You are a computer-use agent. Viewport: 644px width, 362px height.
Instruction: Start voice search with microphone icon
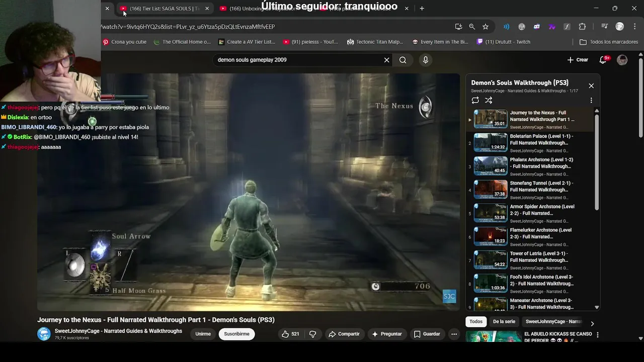coord(426,60)
